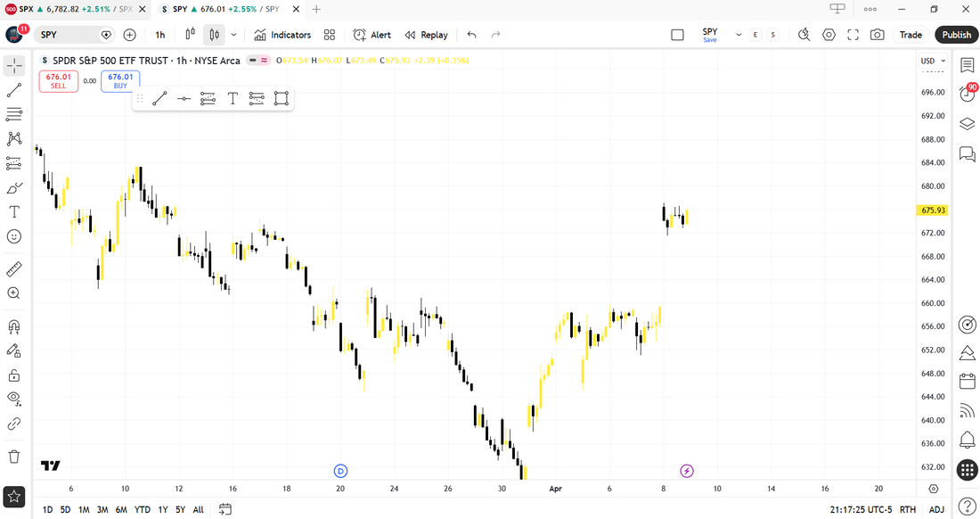Switch to the SPX 6,782.82 tab

click(x=76, y=10)
